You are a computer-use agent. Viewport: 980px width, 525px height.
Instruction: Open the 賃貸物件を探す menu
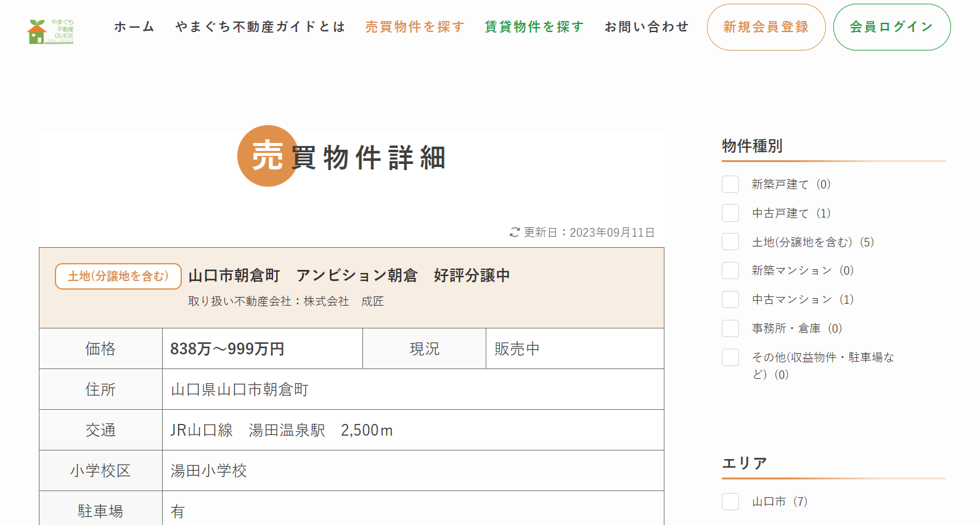534,27
